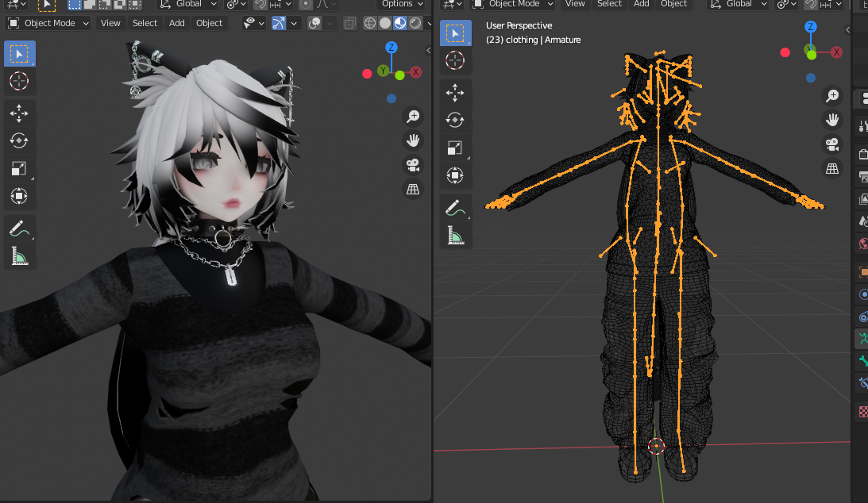Open the Options dropdown
The width and height of the screenshot is (868, 503).
click(402, 5)
